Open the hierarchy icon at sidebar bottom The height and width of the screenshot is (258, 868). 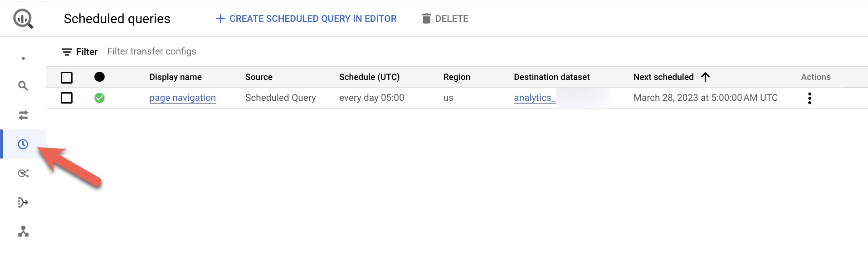23,231
